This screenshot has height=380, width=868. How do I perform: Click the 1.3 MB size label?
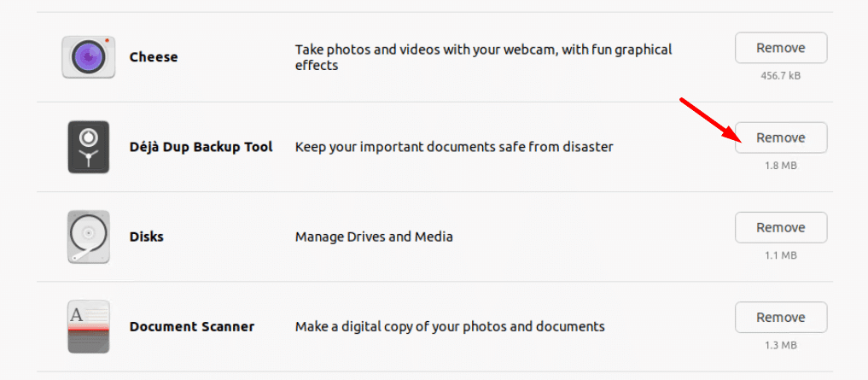(x=781, y=345)
